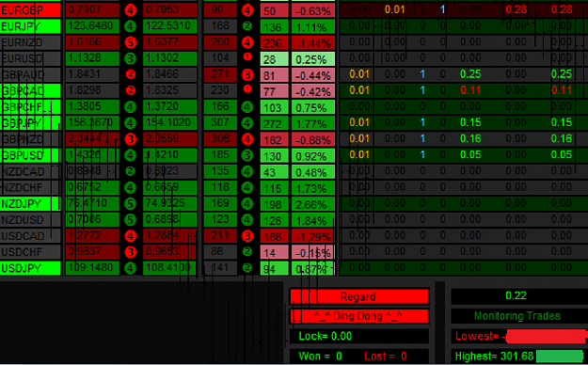Open the USDJPY symbol button
The width and height of the screenshot is (588, 365).
click(x=30, y=268)
